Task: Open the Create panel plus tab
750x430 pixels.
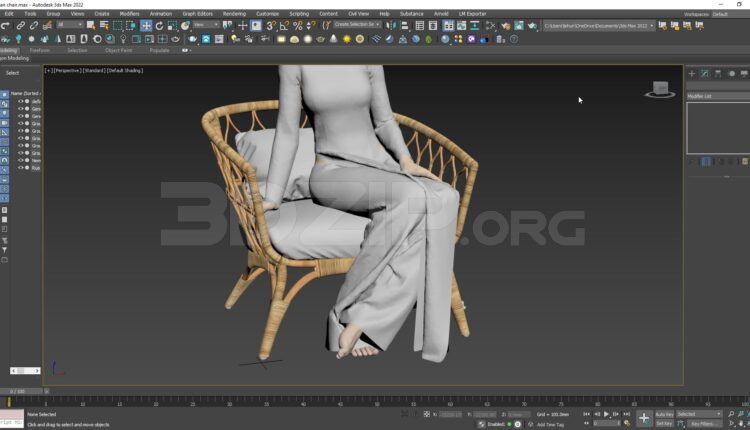Action: point(692,73)
